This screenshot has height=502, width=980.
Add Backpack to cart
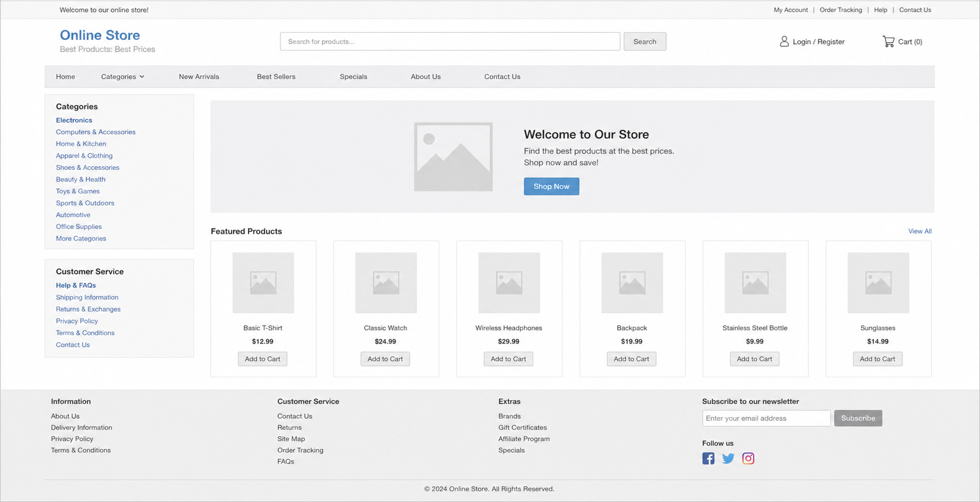[x=631, y=359]
